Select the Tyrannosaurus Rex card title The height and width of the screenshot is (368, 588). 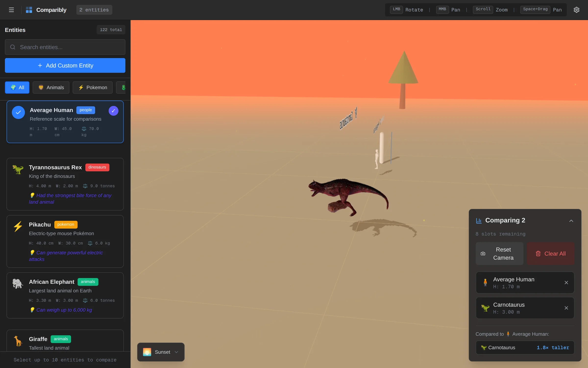tap(55, 167)
